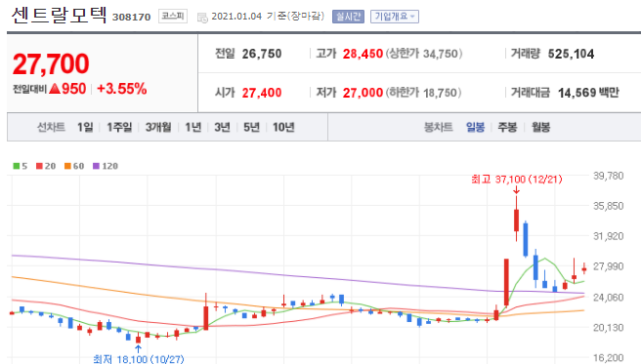
Task: Click the current price 27,700
Action: click(x=51, y=64)
